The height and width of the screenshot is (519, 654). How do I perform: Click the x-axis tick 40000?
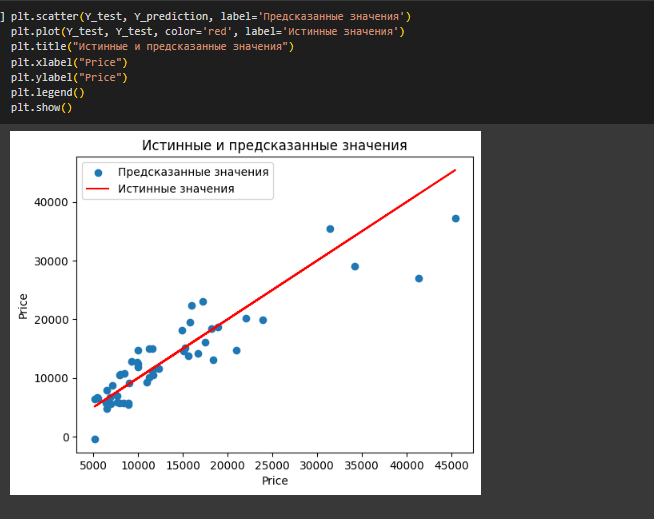coord(407,466)
